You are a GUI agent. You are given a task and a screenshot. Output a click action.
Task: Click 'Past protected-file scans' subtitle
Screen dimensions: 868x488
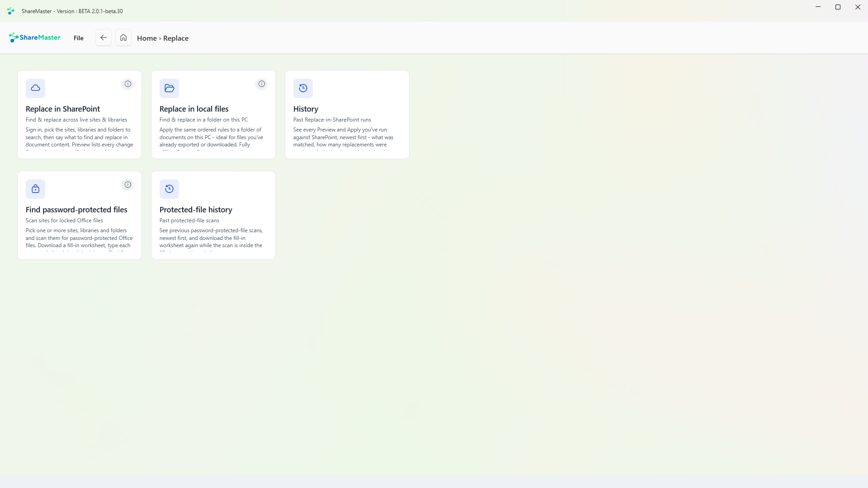pyautogui.click(x=189, y=221)
